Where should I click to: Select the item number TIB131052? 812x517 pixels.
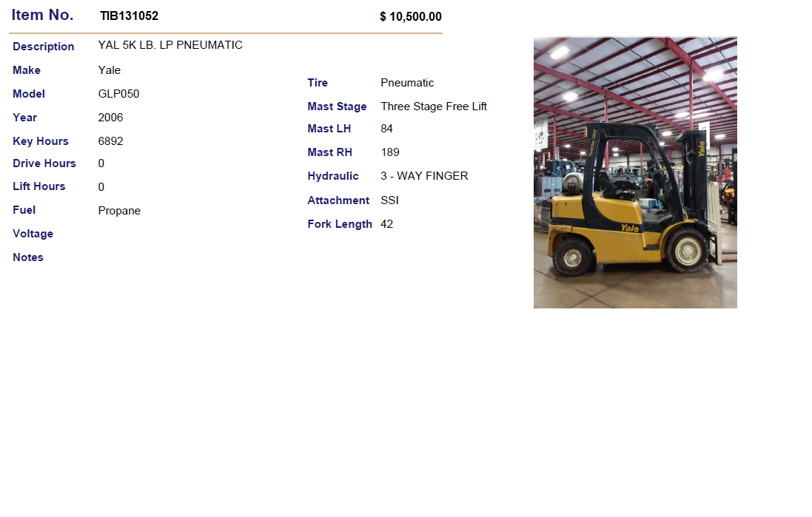click(x=130, y=16)
